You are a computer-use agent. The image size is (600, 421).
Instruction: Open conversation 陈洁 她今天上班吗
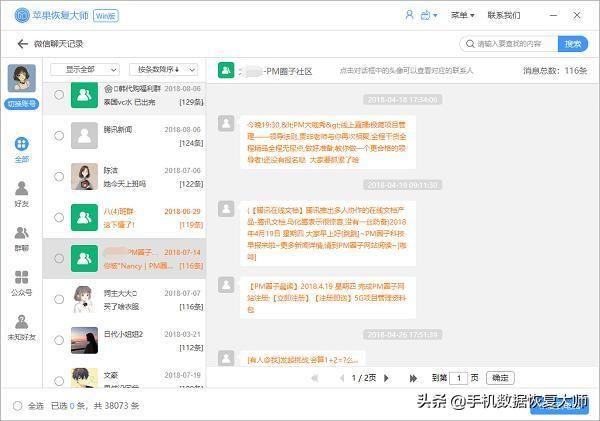[x=124, y=176]
